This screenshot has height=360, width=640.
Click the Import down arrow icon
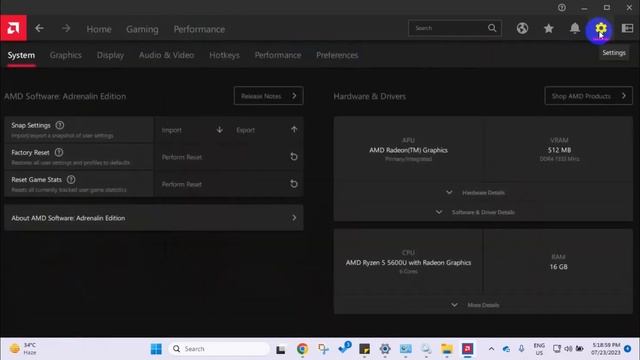[220, 130]
